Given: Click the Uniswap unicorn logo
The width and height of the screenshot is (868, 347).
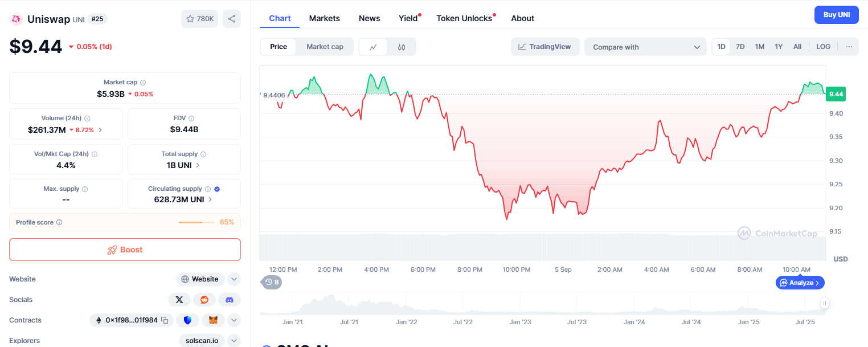Looking at the screenshot, I should click(x=16, y=19).
